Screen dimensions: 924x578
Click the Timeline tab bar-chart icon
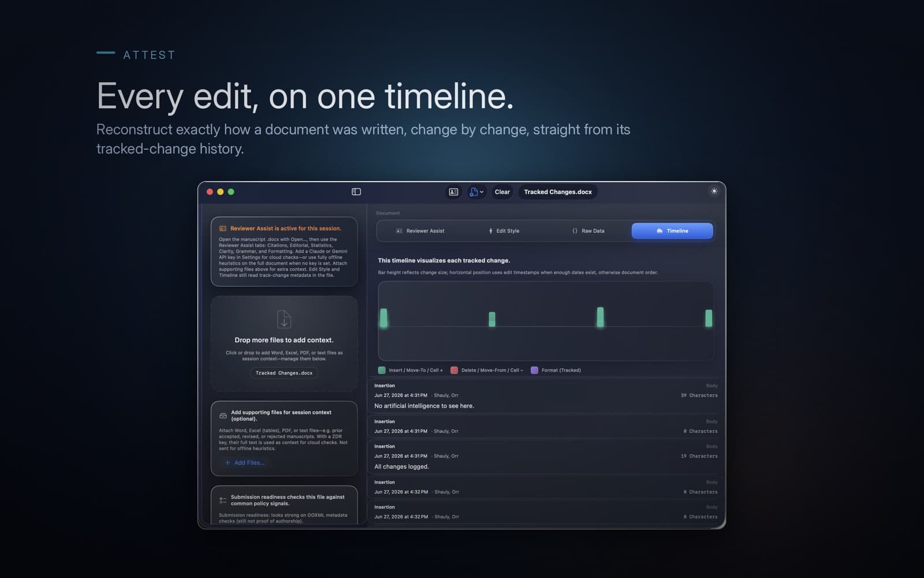[x=660, y=231]
